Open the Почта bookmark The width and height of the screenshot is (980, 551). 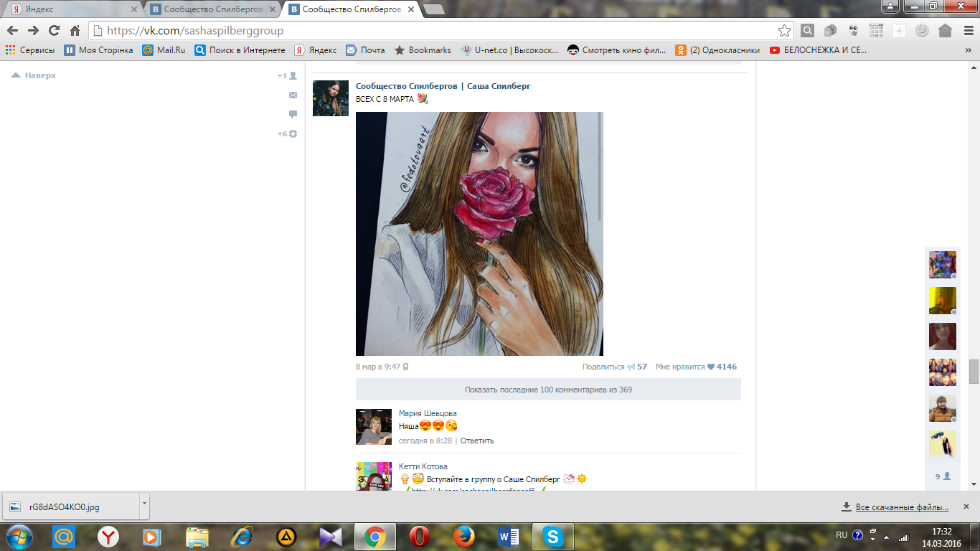tap(365, 50)
